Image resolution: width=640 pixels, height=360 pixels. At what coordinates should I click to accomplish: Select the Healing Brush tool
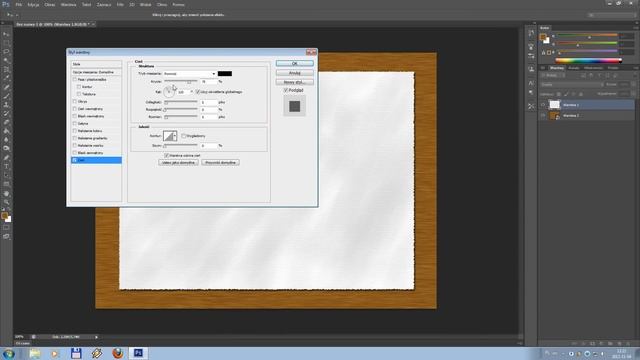coord(6,87)
